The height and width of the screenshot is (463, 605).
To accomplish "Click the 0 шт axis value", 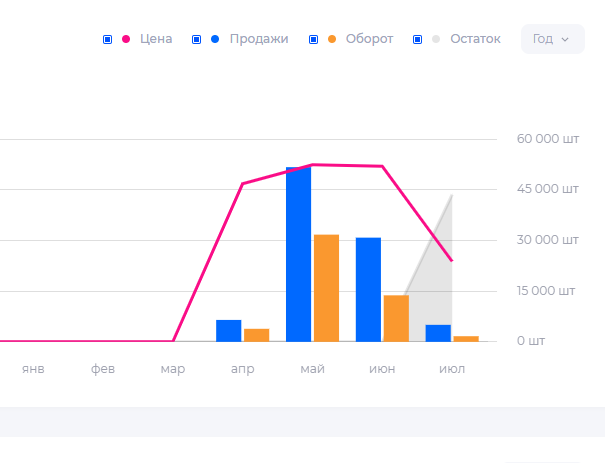I will click(x=531, y=341).
